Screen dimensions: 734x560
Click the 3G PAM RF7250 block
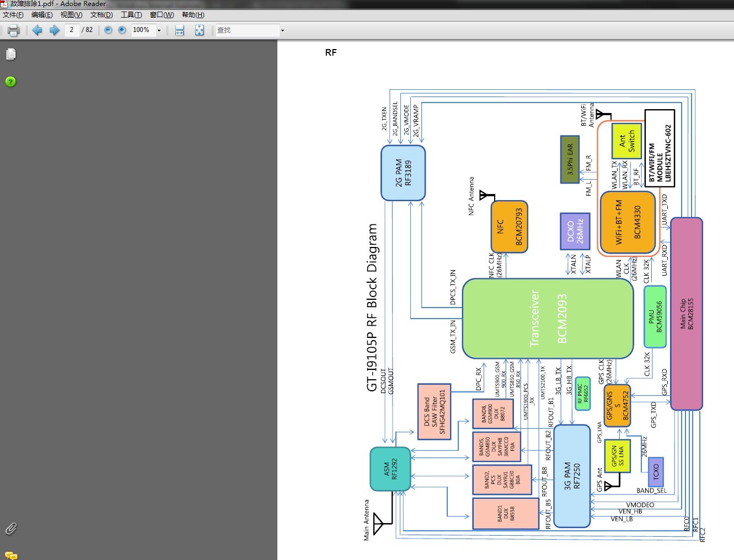pos(572,476)
